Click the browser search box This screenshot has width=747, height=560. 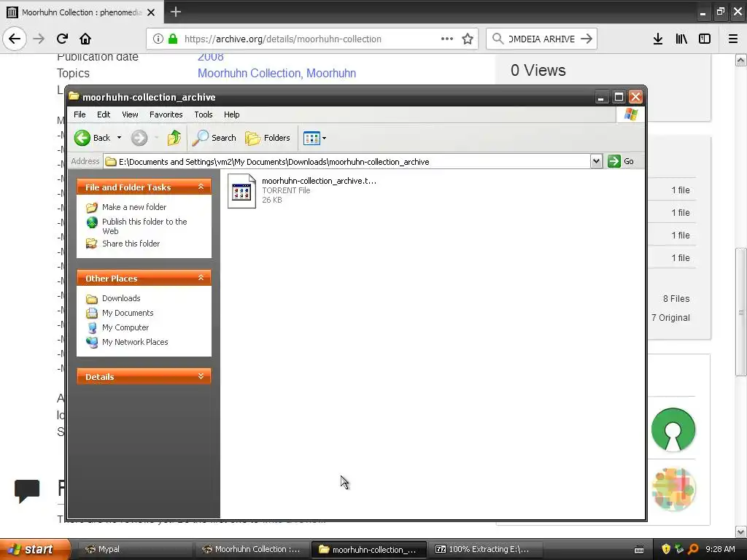pos(541,39)
